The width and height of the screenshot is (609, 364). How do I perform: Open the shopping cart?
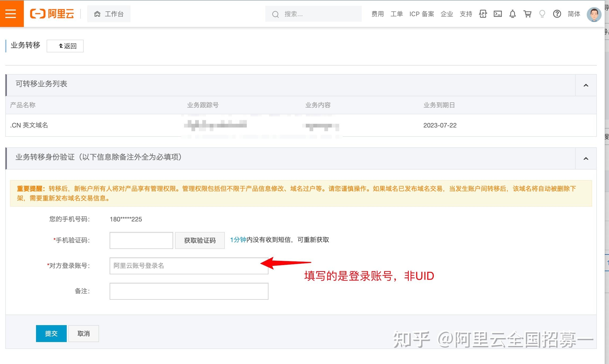coord(527,14)
